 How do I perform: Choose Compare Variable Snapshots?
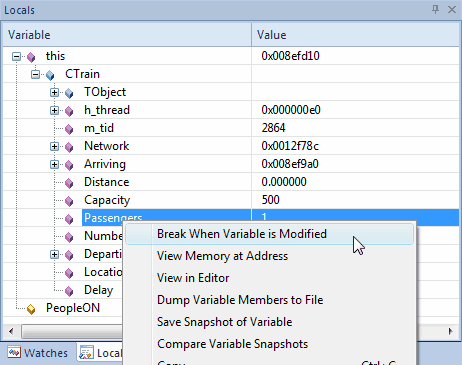pos(270,344)
